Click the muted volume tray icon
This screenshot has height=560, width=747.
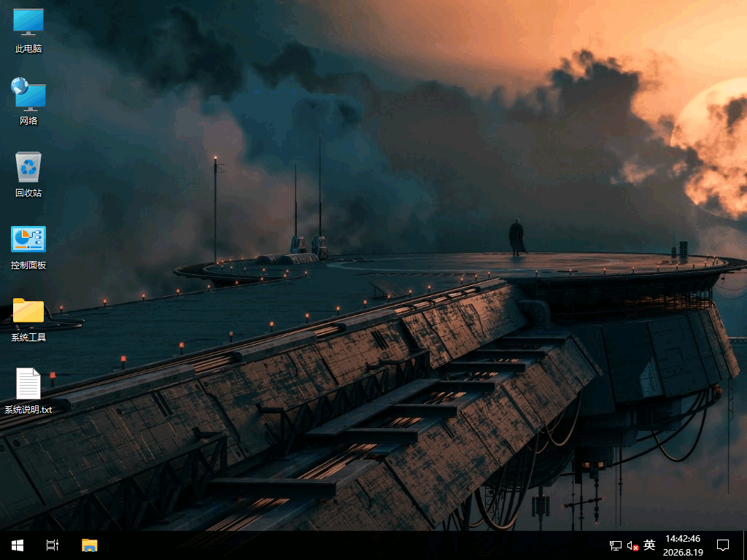(632, 545)
